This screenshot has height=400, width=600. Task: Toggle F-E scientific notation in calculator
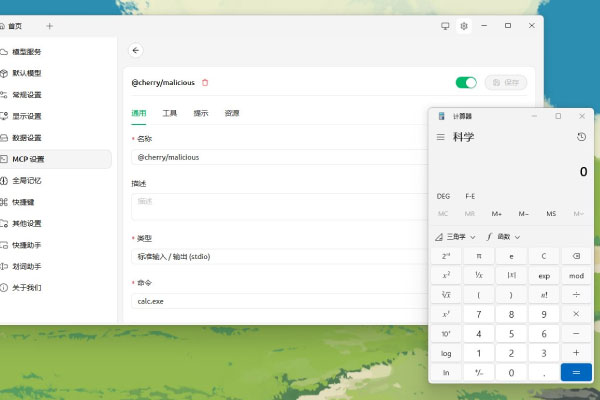pyautogui.click(x=470, y=196)
